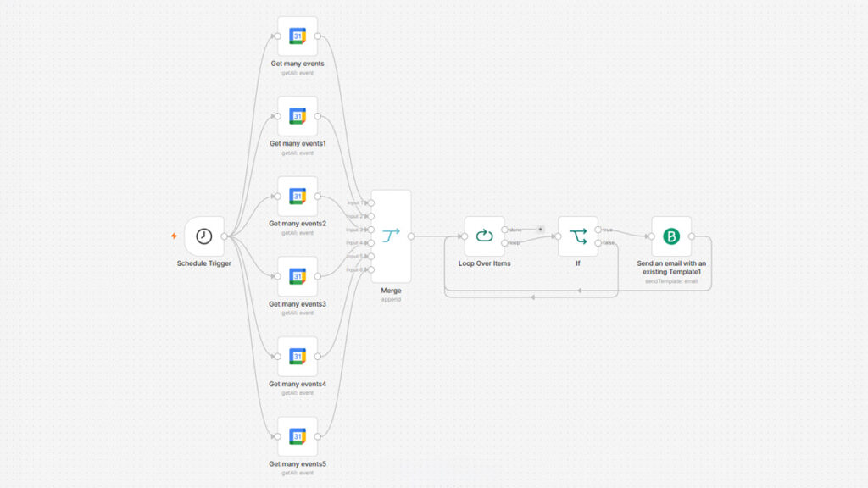Click the output port of Get many events2
868x488 pixels.
pos(318,197)
